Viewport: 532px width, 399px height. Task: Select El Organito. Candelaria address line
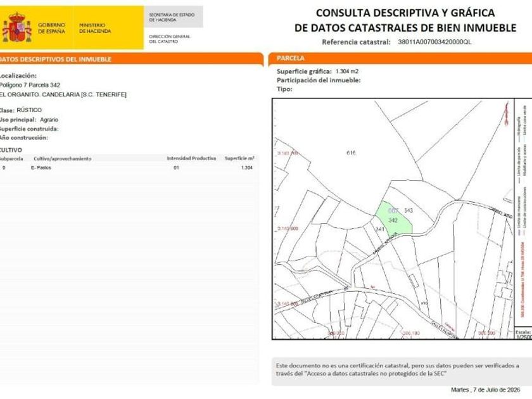coord(63,94)
